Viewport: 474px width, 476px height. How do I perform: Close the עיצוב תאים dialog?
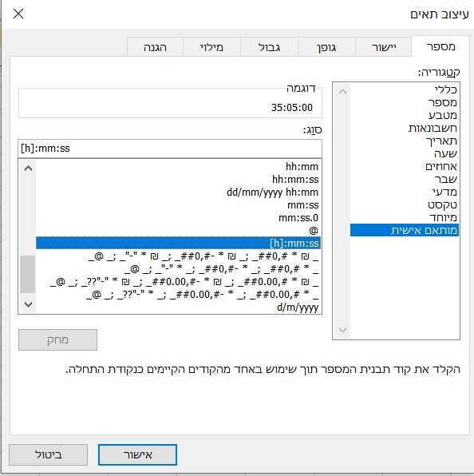(18, 14)
